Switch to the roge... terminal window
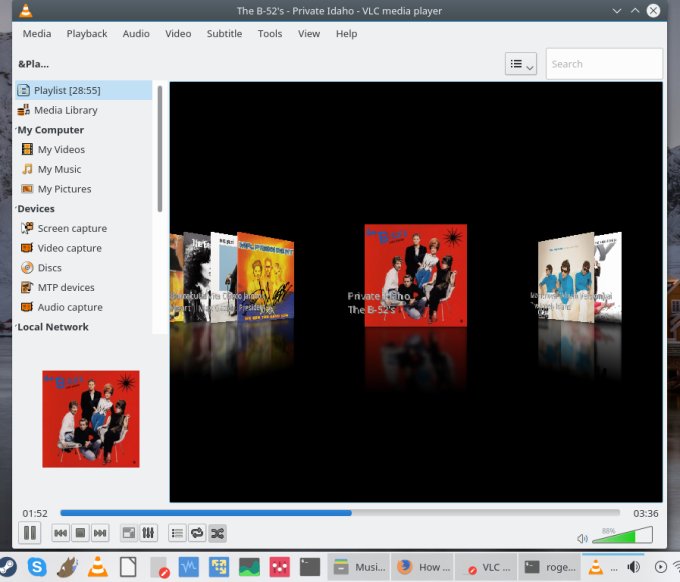 click(549, 567)
